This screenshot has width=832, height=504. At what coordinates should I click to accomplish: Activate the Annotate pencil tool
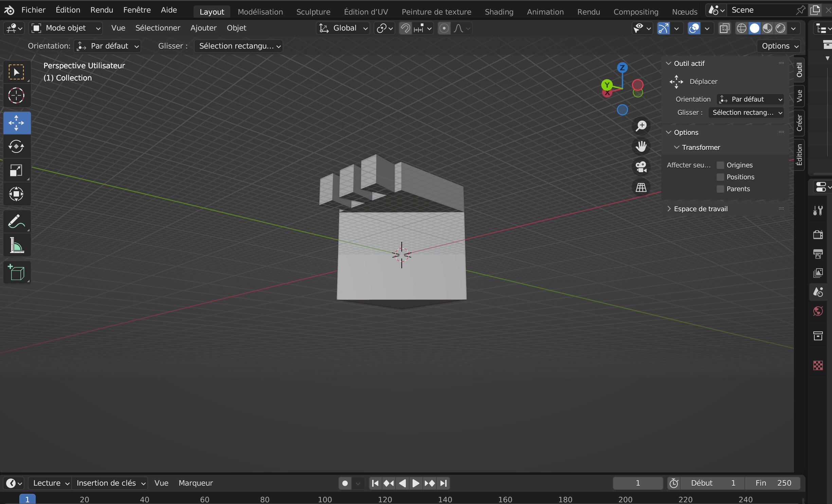tap(16, 221)
